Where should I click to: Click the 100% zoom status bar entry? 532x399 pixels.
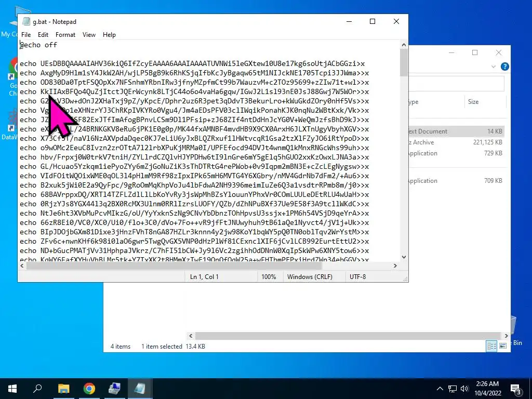269,277
